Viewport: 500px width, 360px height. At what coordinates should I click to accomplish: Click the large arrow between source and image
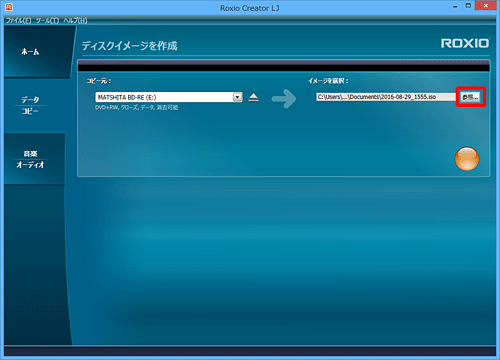pyautogui.click(x=284, y=99)
